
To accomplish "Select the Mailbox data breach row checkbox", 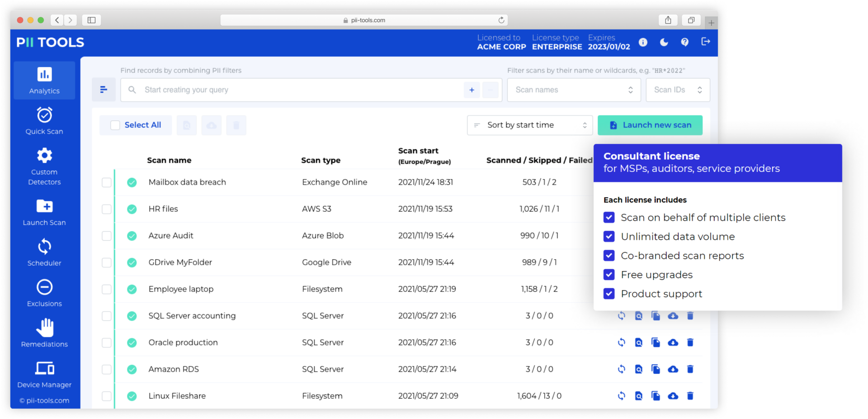I will [107, 182].
